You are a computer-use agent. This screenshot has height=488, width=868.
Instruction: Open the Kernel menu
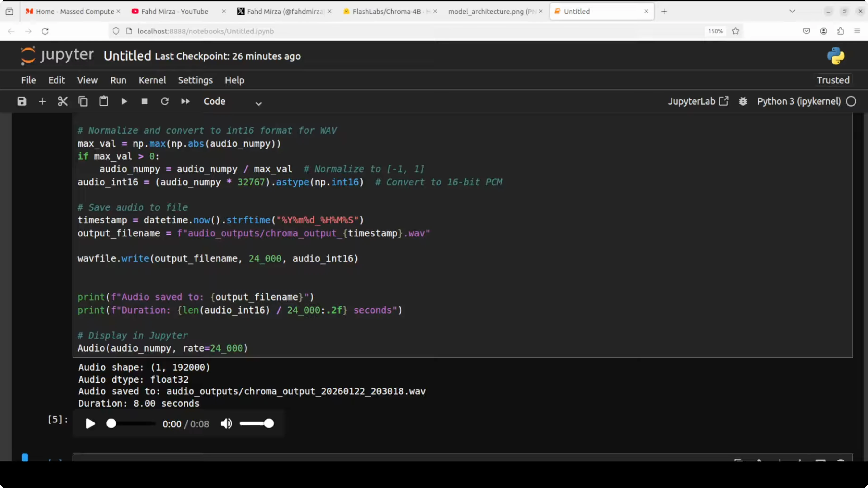(x=152, y=80)
